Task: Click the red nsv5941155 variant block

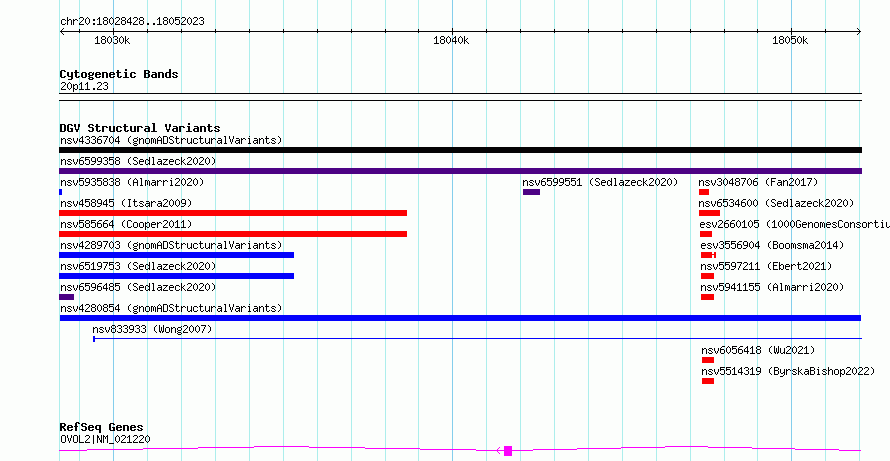Action: 707,297
